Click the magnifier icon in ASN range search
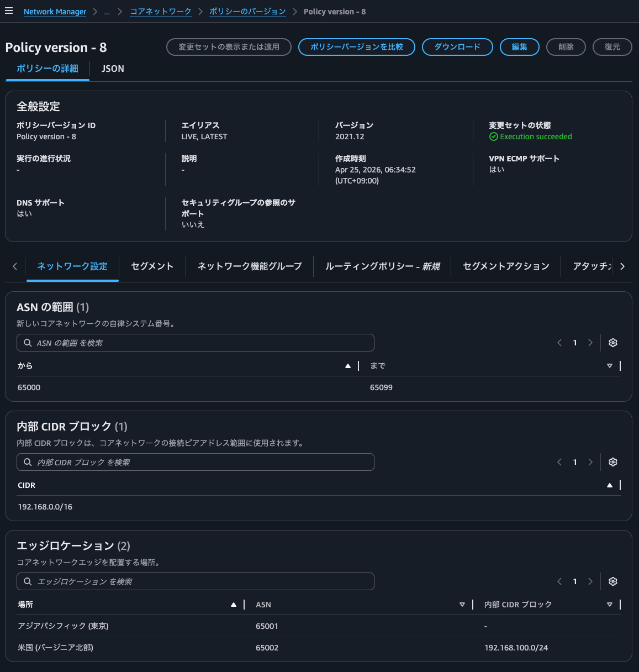The width and height of the screenshot is (639, 672). pyautogui.click(x=27, y=343)
